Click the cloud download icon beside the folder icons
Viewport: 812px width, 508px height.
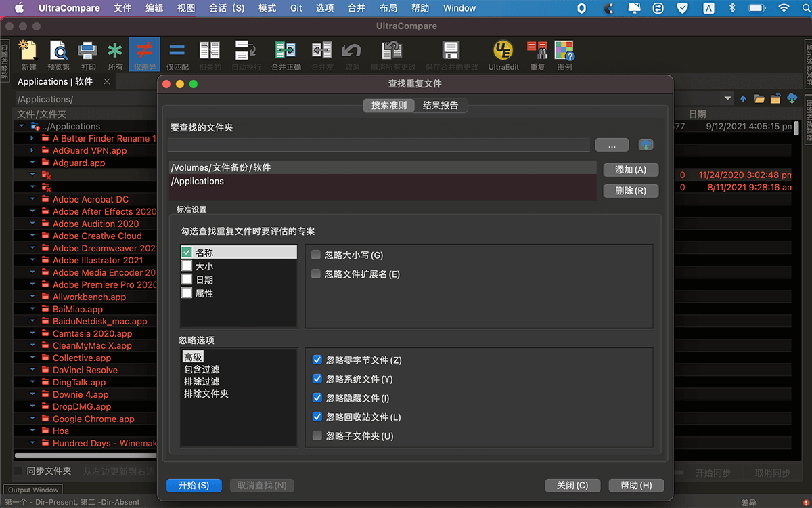point(792,99)
